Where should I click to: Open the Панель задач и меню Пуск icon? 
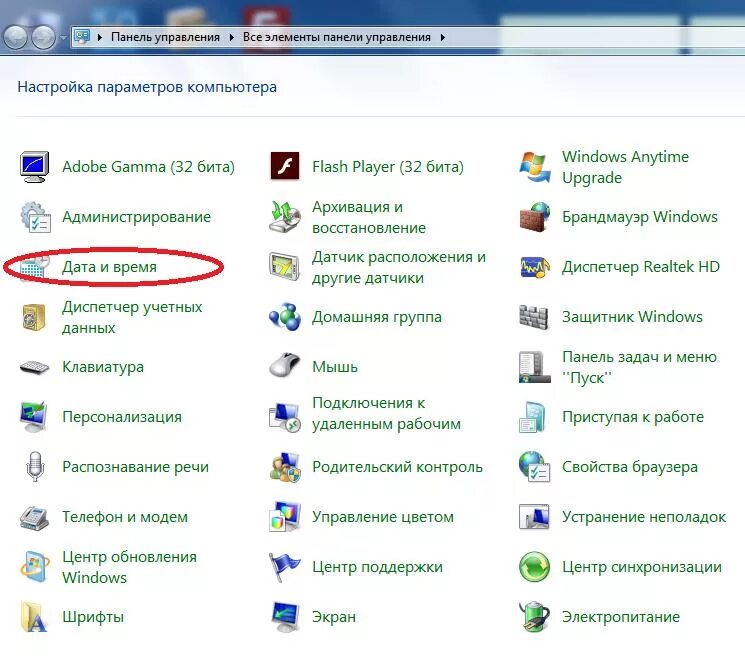[535, 367]
